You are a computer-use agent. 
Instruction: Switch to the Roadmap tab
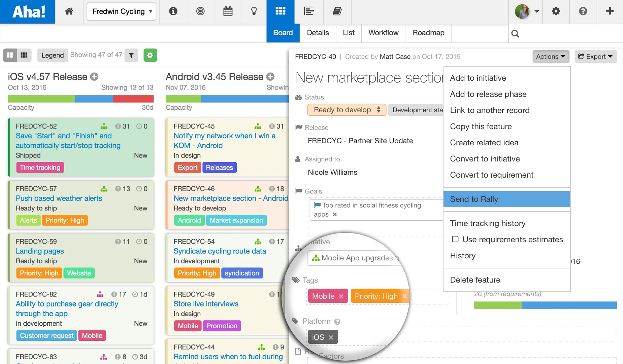pos(429,33)
